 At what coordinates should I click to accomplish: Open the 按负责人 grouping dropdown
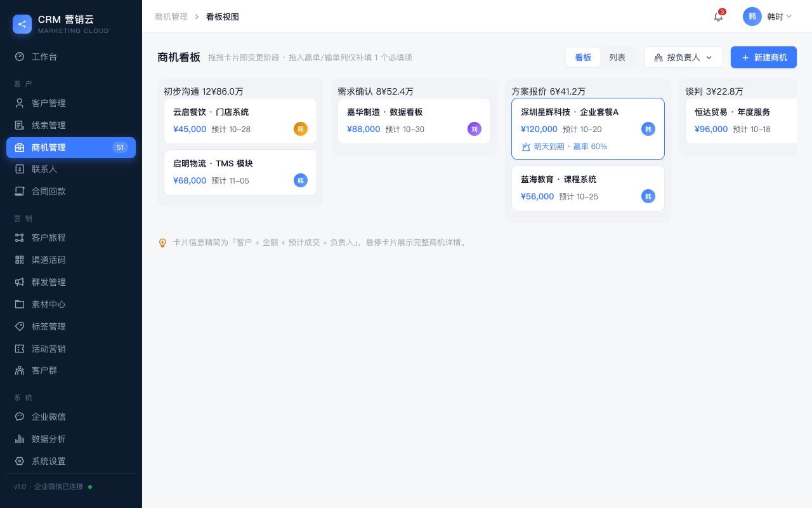click(x=683, y=57)
